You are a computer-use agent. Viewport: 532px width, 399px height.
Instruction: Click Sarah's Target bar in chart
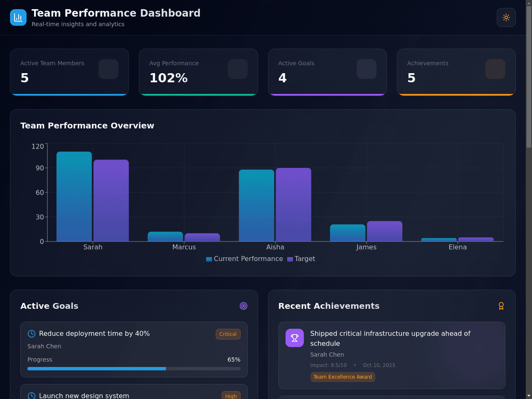click(111, 201)
